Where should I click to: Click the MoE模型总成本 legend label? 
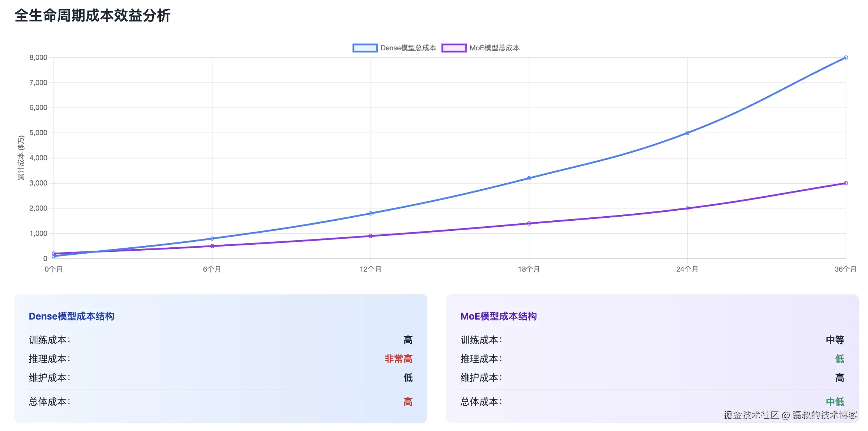494,48
